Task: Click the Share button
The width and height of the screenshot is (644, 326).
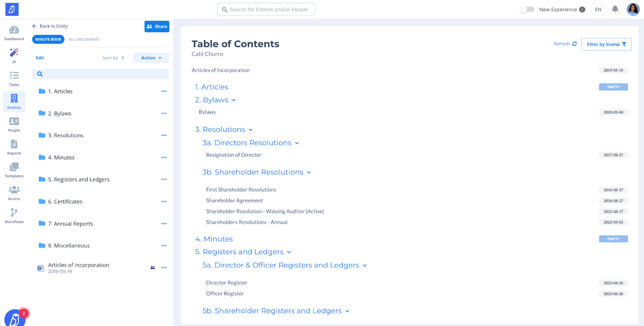Action: [157, 27]
